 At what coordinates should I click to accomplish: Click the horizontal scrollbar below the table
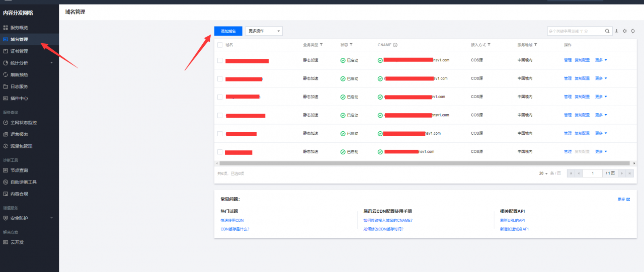423,163
